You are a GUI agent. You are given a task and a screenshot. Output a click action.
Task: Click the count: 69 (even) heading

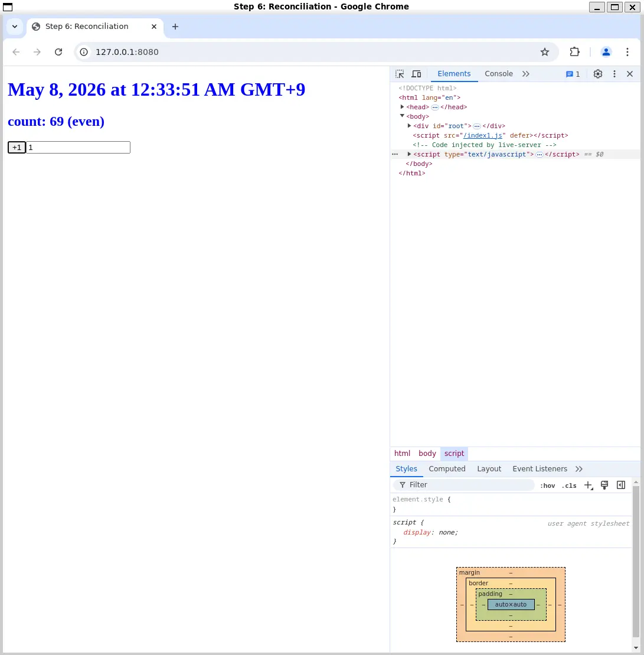[x=56, y=122]
